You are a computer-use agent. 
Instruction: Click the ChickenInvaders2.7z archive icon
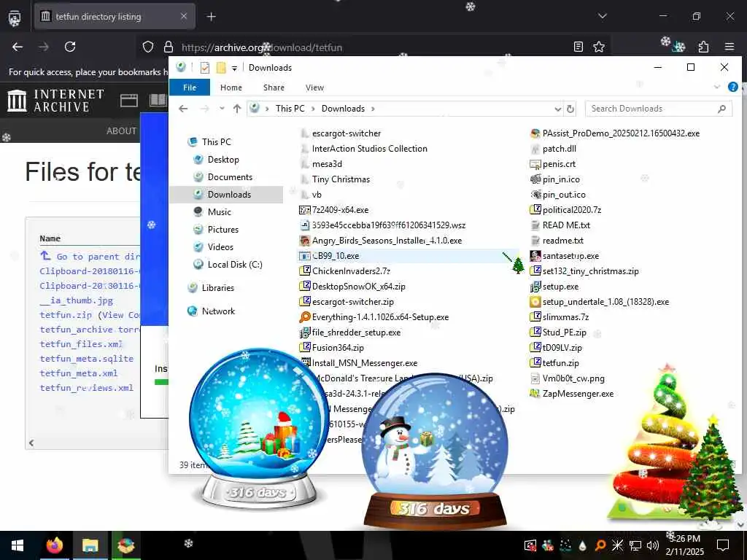(304, 271)
